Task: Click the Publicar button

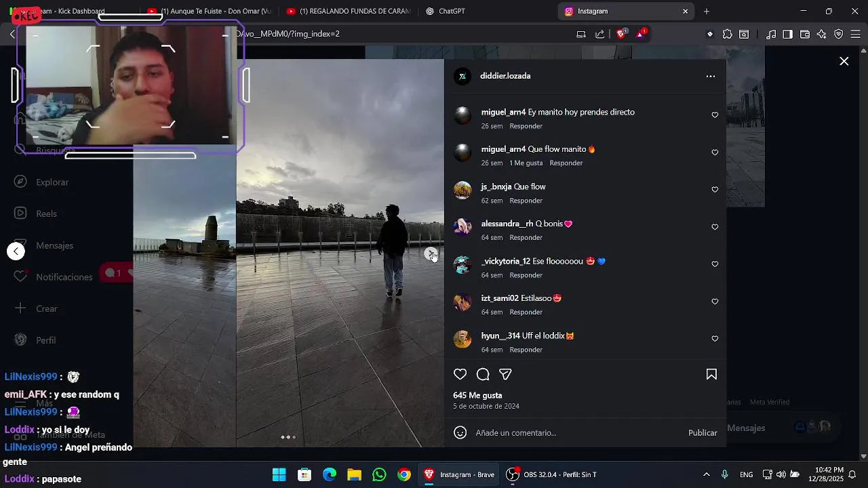Action: click(x=703, y=432)
